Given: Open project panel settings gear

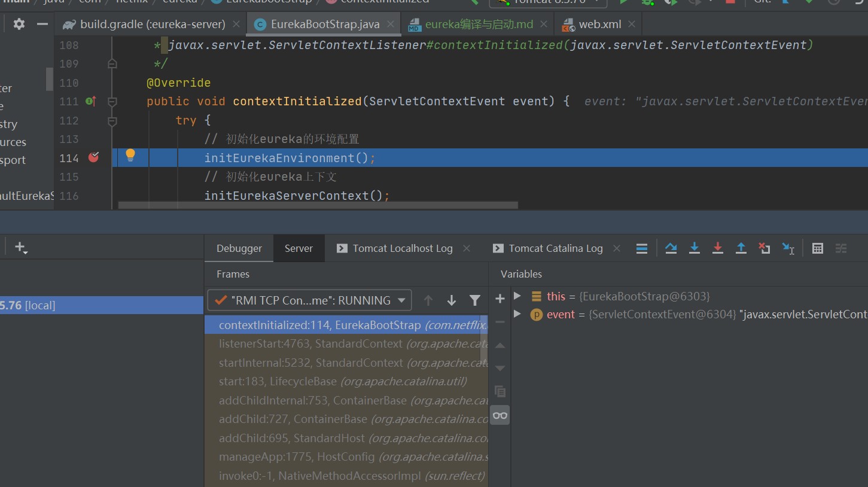Looking at the screenshot, I should coord(19,24).
